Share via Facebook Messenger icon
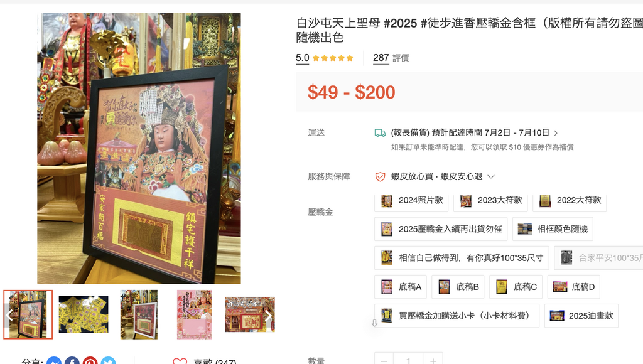 coord(54,361)
